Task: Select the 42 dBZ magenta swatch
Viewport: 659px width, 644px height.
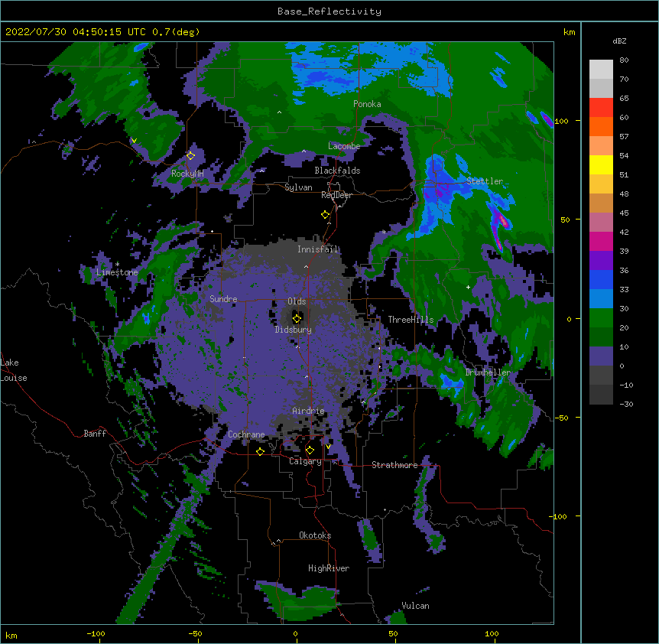Action: coord(601,241)
